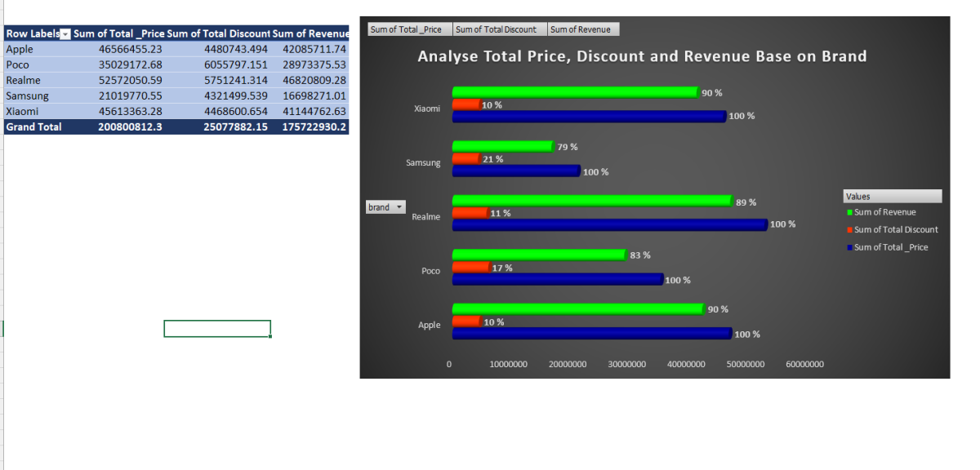Viewport: 980px width, 470px height.
Task: Open the Row Labels filter dropdown
Action: pyautogui.click(x=66, y=33)
